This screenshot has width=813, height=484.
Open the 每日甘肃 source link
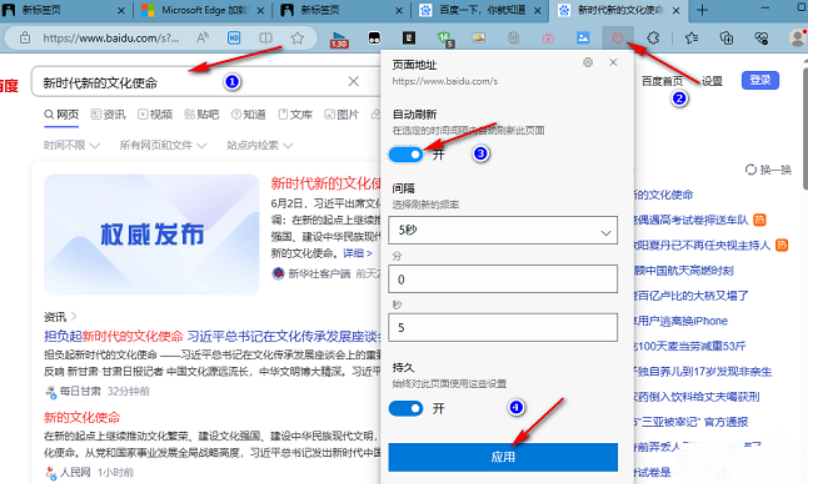click(x=80, y=391)
